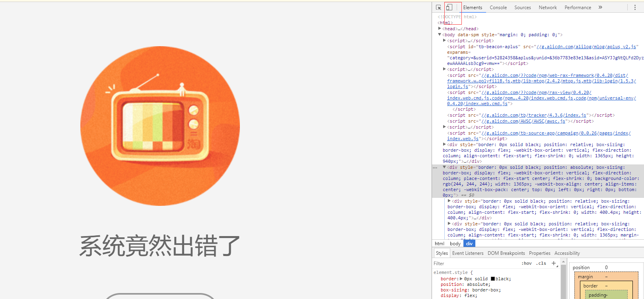Click the 系统竟然出错了 error heading
Viewport: 644px width, 299px height.
160,246
